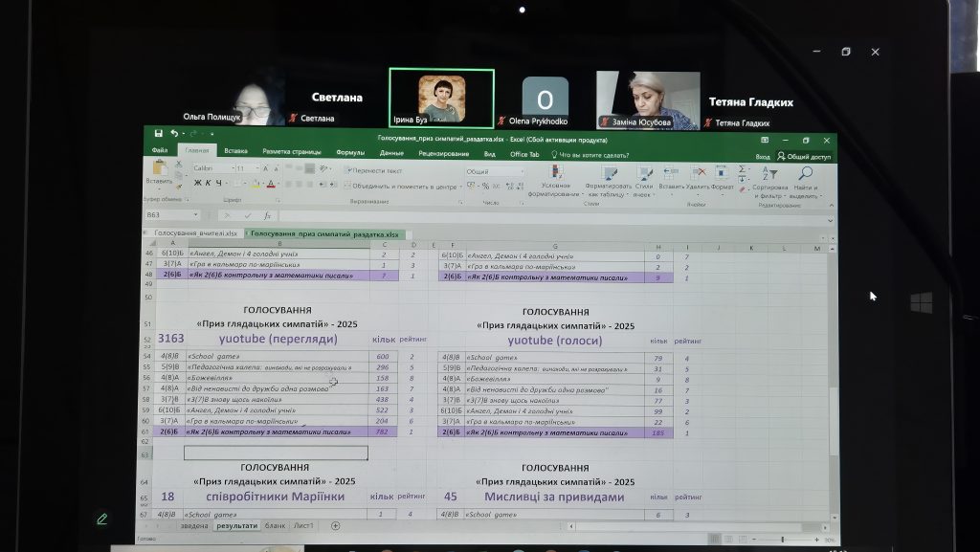Click the Общий доступ share button

[x=805, y=156]
